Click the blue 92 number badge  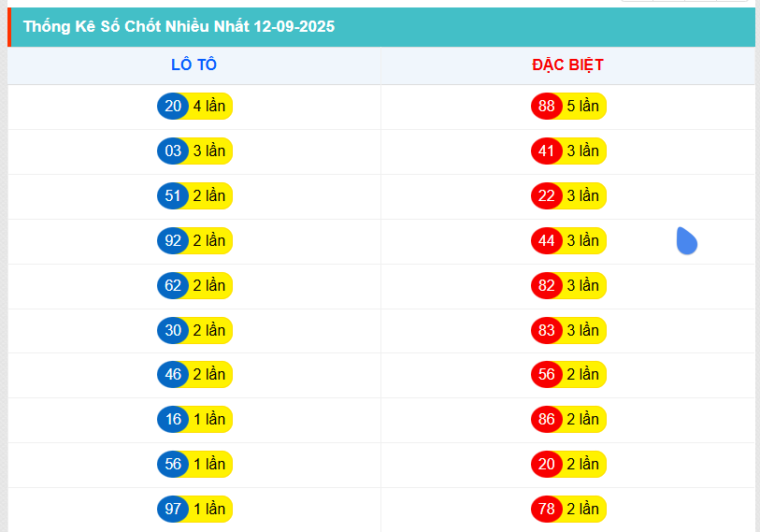[173, 240]
